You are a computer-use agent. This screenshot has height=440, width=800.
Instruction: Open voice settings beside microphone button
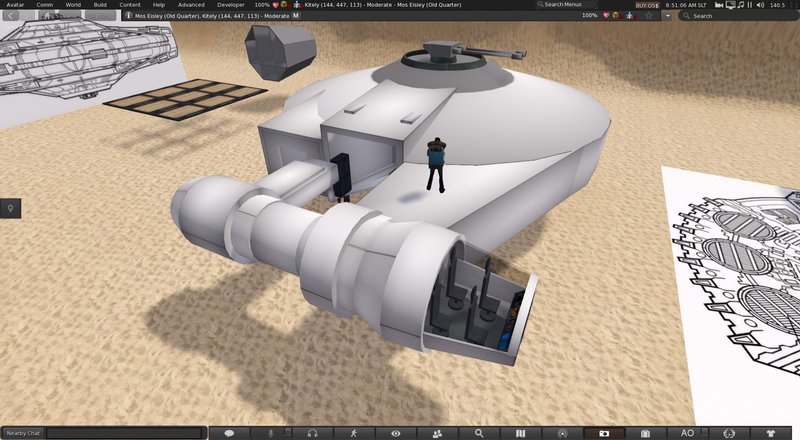pos(288,431)
